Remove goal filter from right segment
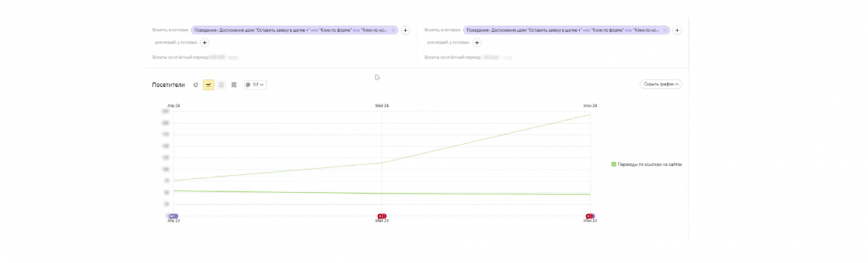This screenshot has width=868, height=263. 665,30
